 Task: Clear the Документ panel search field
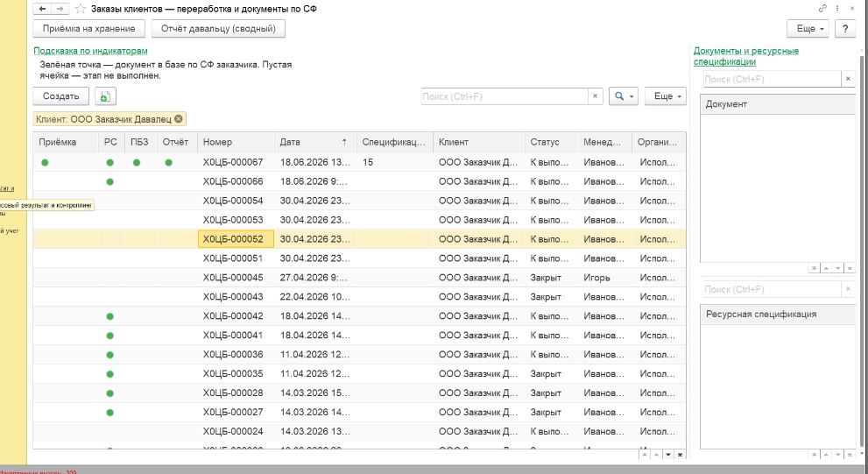coord(848,79)
